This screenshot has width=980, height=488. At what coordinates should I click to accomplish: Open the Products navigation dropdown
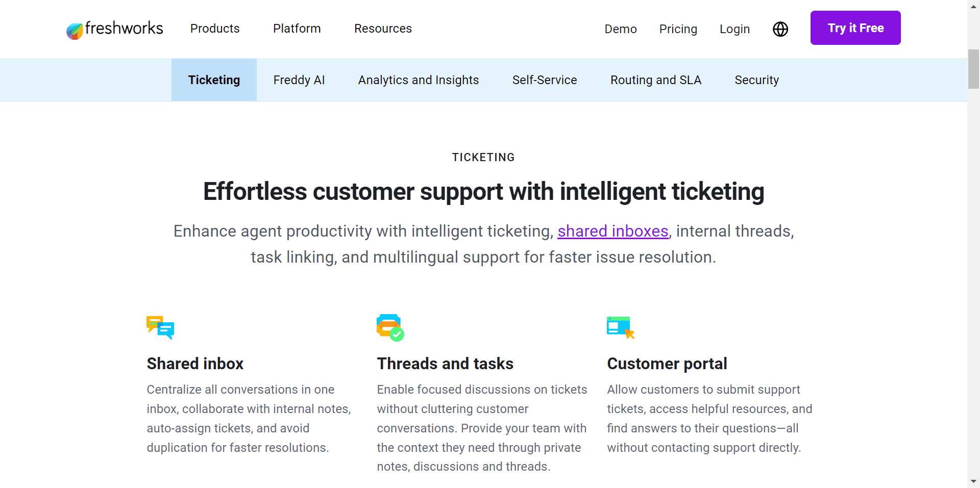pos(214,29)
